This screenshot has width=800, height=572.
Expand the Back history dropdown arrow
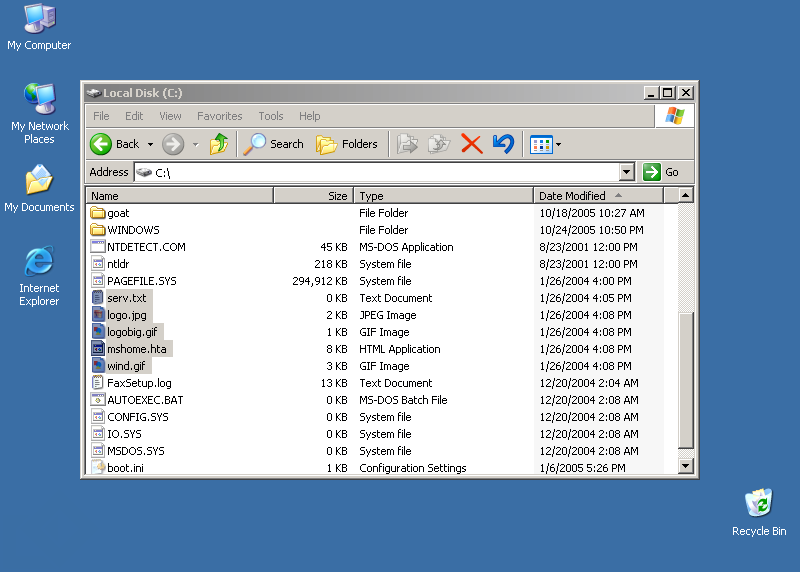[151, 145]
